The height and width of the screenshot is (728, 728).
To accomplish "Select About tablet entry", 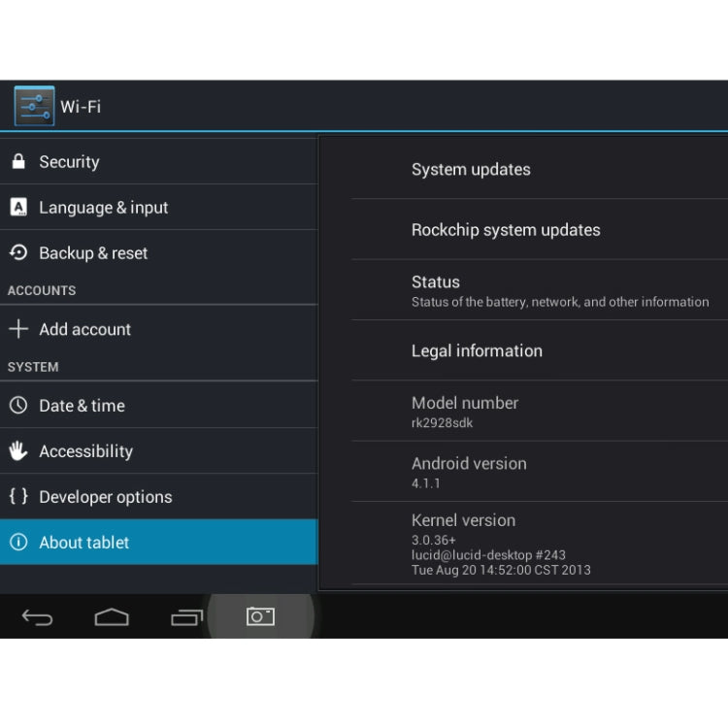I will 159,542.
